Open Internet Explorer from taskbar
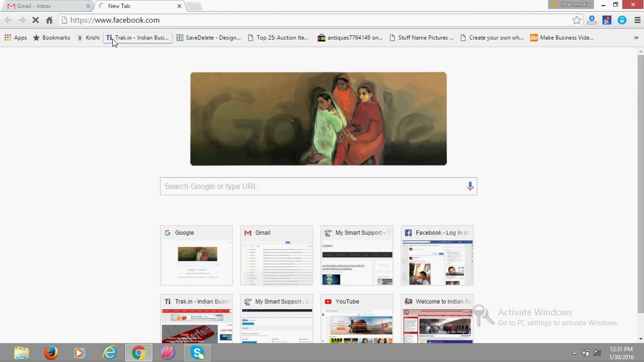The height and width of the screenshot is (362, 644). tap(109, 353)
